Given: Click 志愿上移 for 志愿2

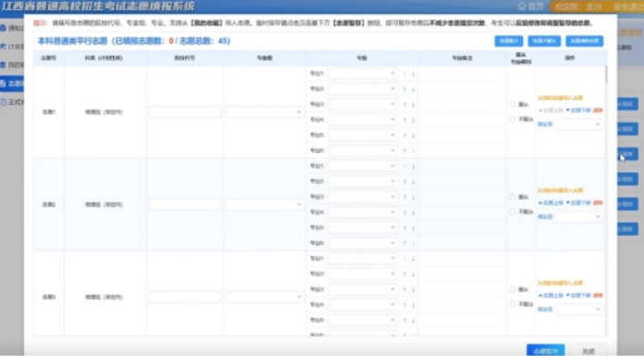Looking at the screenshot, I should point(551,203).
